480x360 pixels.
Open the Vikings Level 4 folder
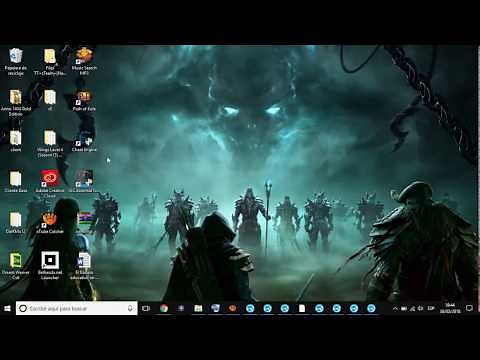coord(50,144)
